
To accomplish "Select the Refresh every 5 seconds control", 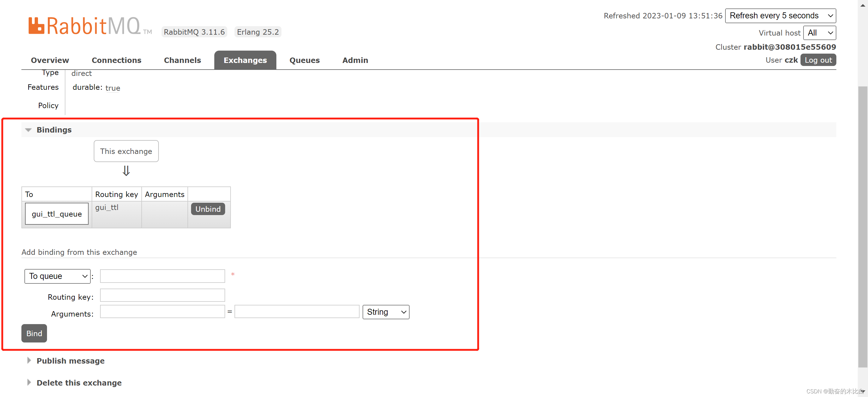I will coord(779,16).
